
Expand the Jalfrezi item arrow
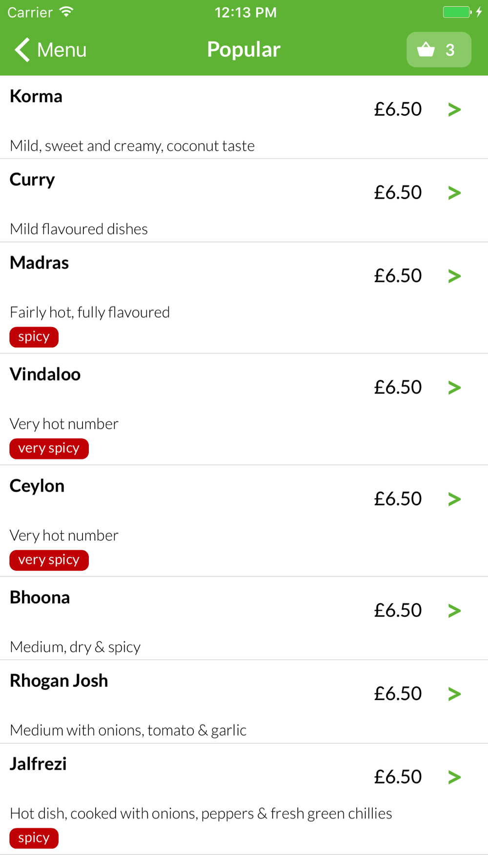[454, 777]
